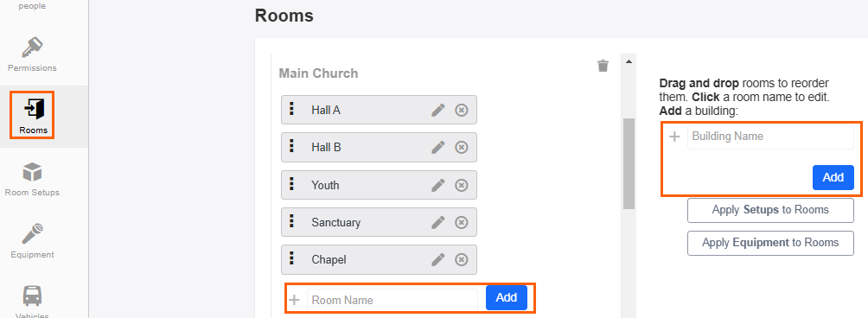This screenshot has height=318, width=868.
Task: Click Add button beside Room Name
Action: 506,297
